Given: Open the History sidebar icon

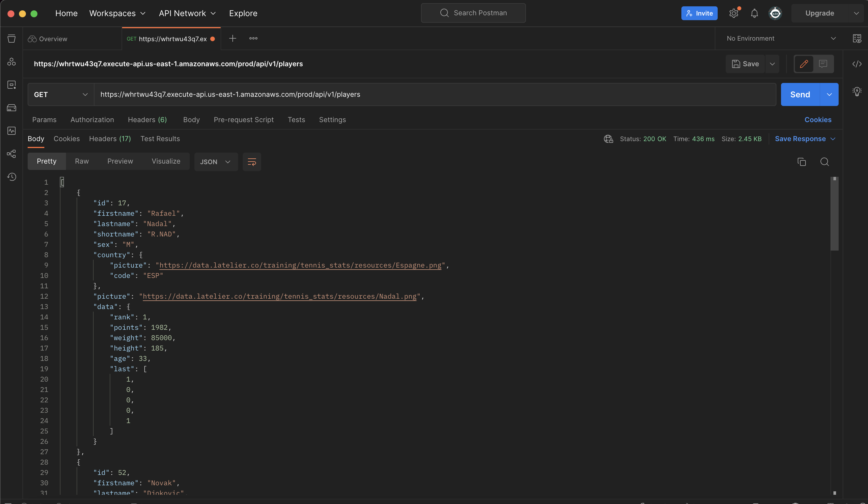Looking at the screenshot, I should coord(12,177).
